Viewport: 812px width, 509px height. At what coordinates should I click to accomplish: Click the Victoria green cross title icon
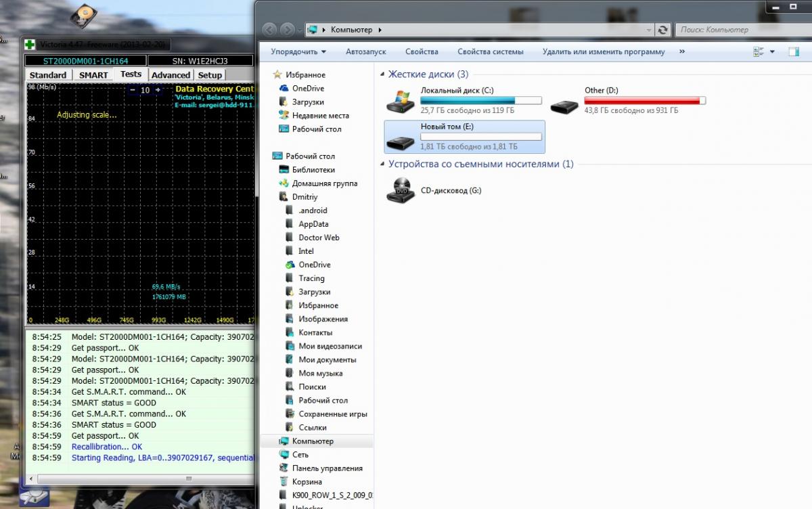click(30, 45)
